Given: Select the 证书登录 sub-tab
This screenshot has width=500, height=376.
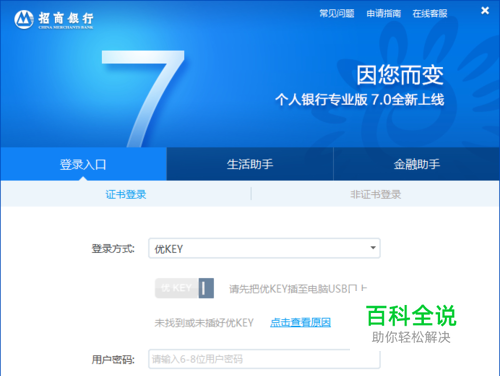Looking at the screenshot, I should pos(126,194).
